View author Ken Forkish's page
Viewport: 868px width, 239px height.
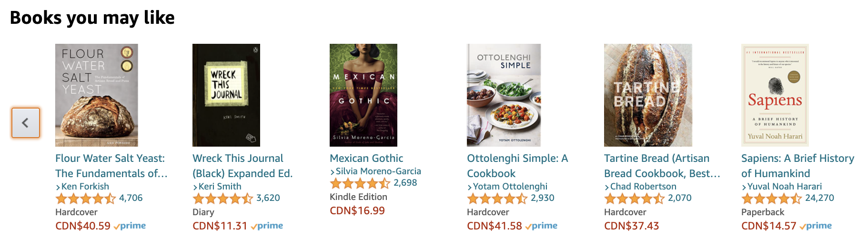tap(85, 186)
